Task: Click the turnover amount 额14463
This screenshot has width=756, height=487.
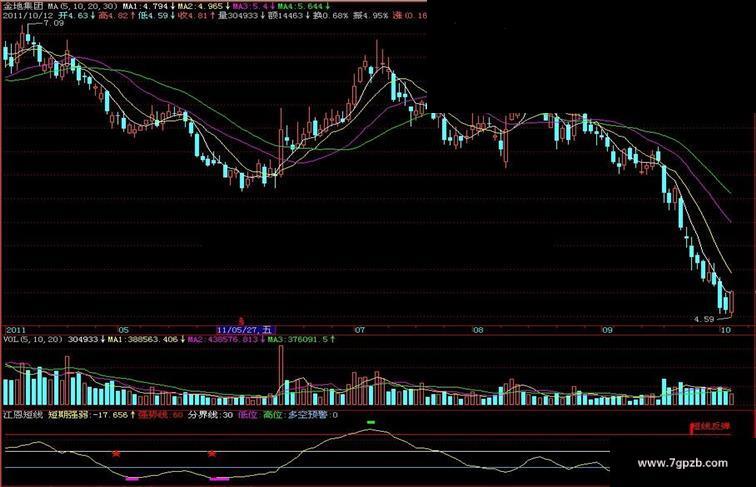Action: [x=285, y=15]
